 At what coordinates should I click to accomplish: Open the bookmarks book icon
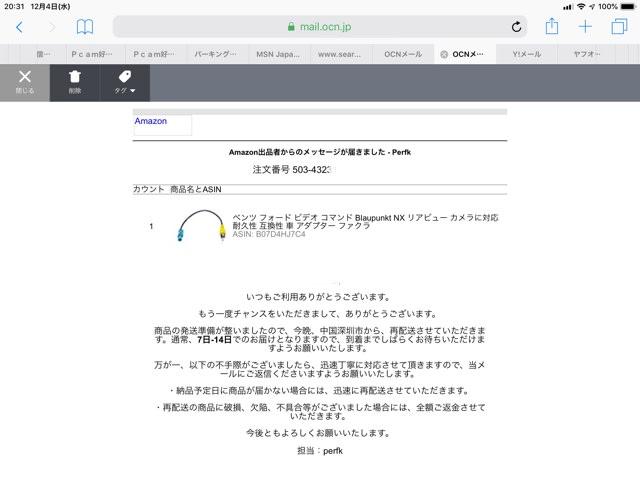pyautogui.click(x=85, y=27)
